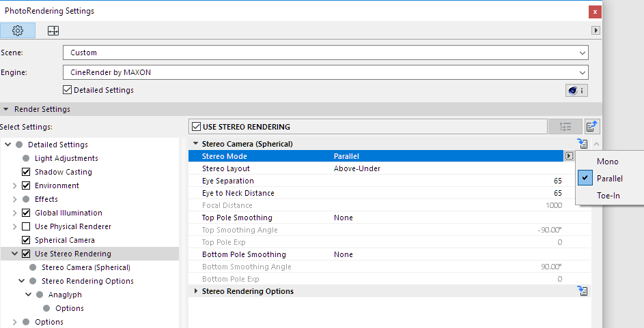Click the settings list view icon
644x328 pixels.
point(565,126)
